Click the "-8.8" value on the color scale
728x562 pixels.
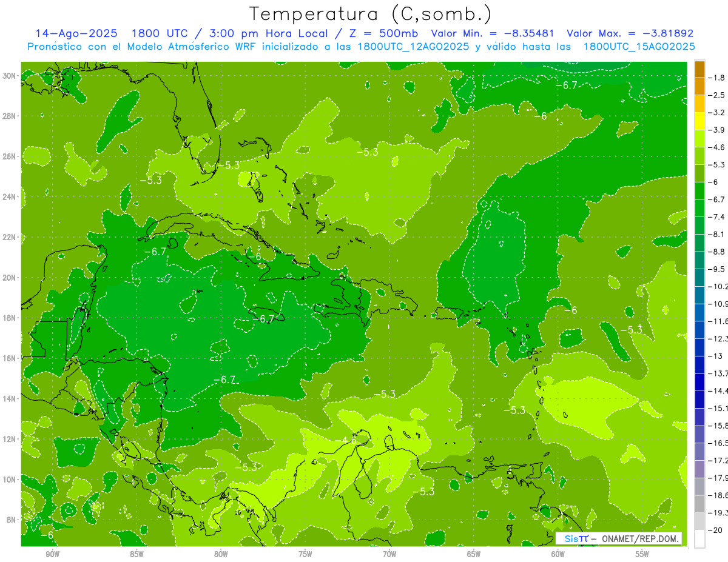716,252
